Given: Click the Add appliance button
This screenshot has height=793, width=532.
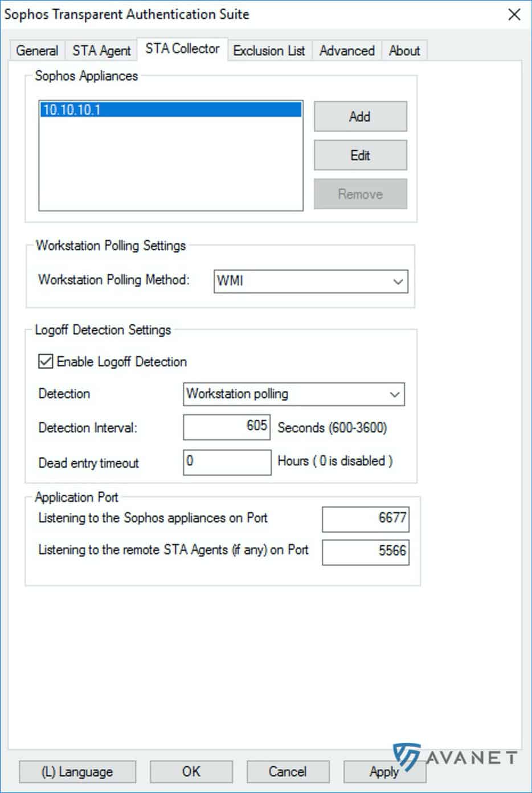Looking at the screenshot, I should coord(360,116).
